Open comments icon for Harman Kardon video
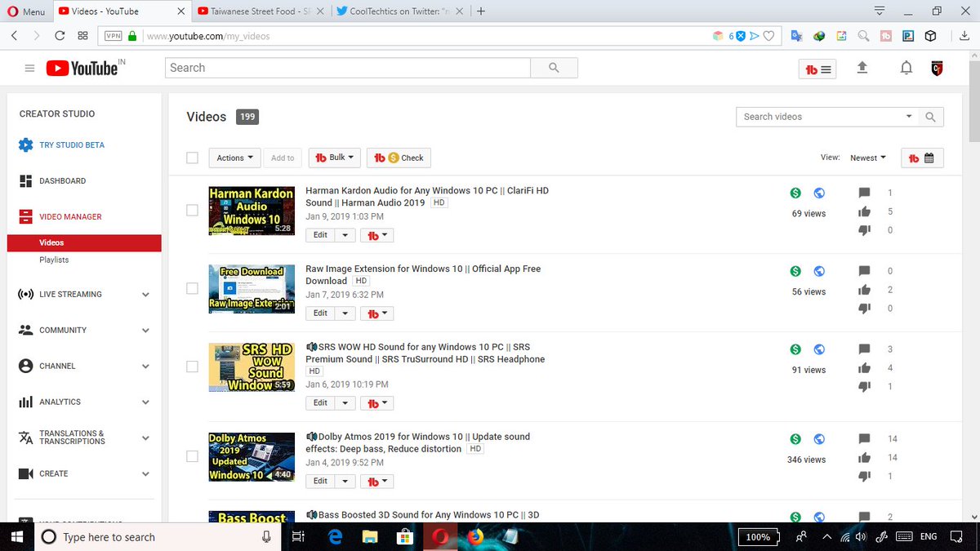 click(864, 193)
